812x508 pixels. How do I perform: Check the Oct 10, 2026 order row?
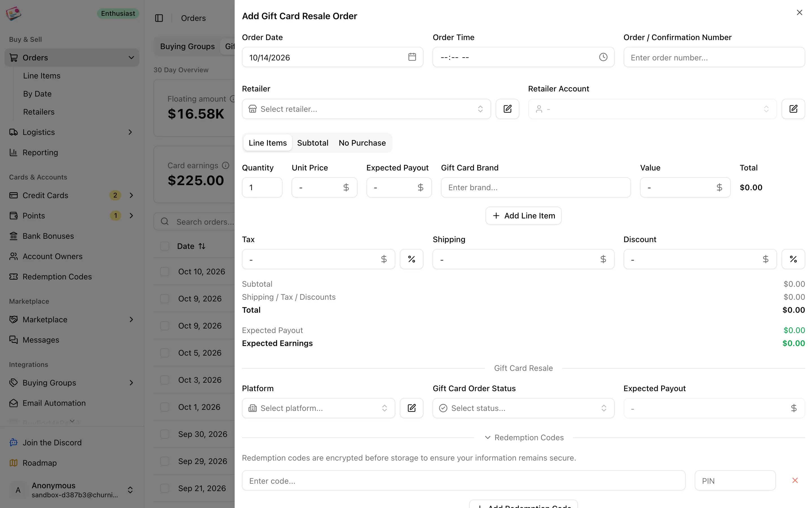tap(165, 271)
